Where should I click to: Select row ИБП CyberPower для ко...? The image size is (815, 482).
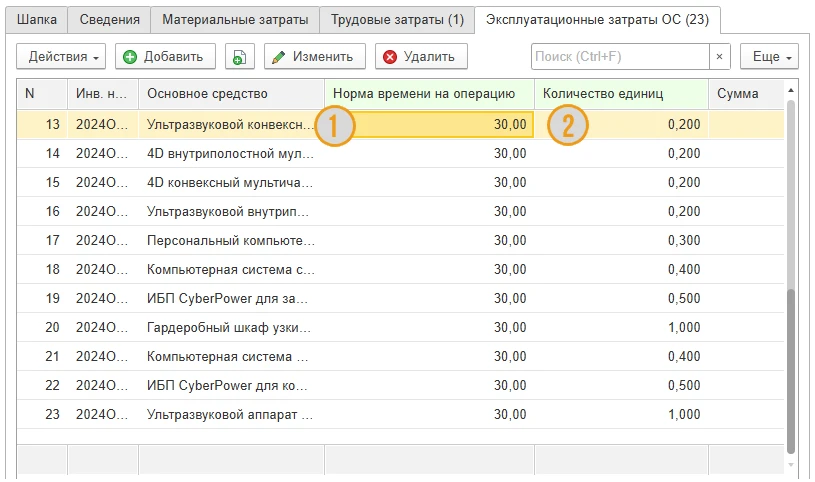[x=400, y=386]
